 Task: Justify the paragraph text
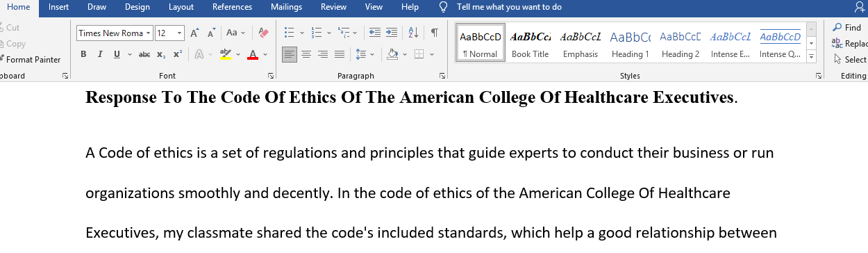(340, 54)
